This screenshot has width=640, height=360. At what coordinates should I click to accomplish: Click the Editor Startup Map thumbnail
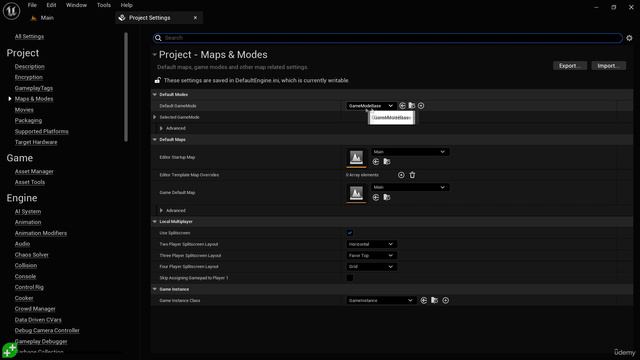(356, 158)
